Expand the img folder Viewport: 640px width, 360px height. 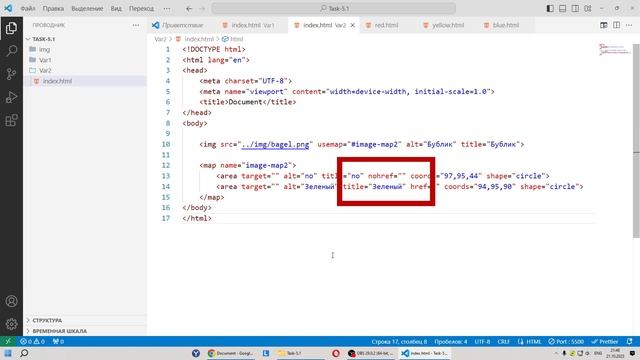85,49
